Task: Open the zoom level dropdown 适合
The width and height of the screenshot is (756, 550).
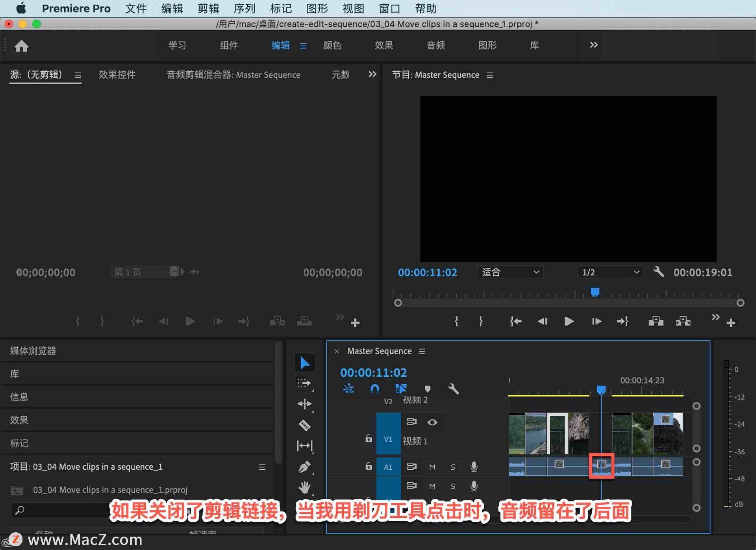Action: pos(510,272)
